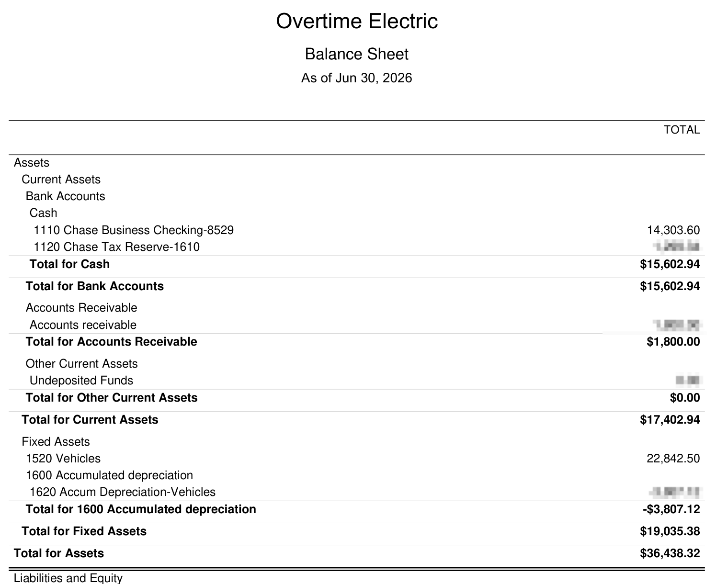Click the Total for Assets label
Screen dimensions: 728x584
point(59,553)
